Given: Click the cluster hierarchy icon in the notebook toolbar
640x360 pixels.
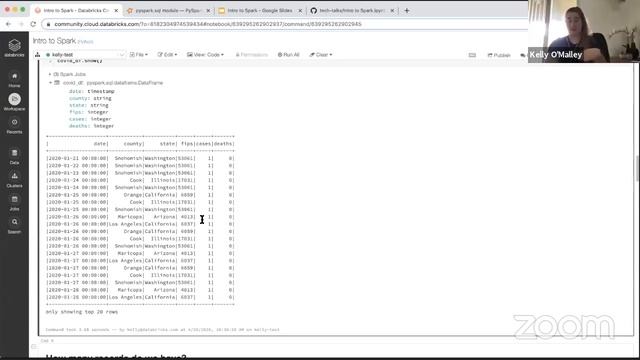Looking at the screenshot, I should 38,54.
